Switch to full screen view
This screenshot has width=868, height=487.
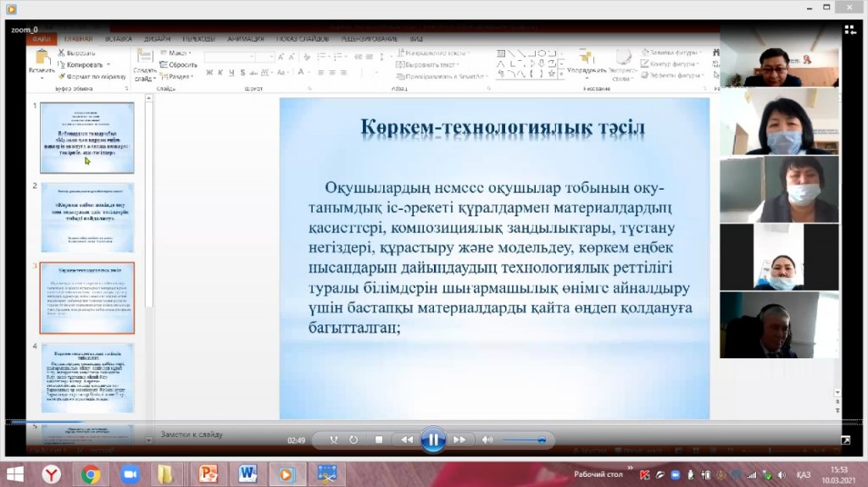(845, 440)
